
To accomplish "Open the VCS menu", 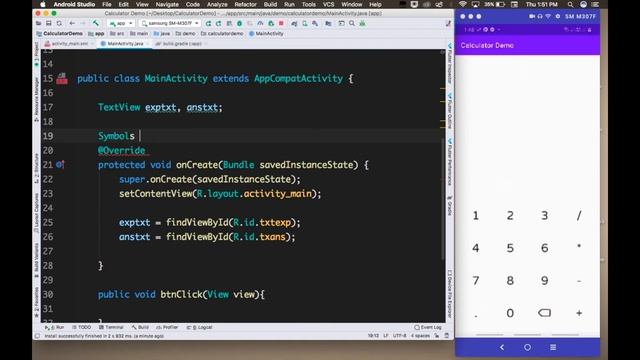I will point(329,4).
